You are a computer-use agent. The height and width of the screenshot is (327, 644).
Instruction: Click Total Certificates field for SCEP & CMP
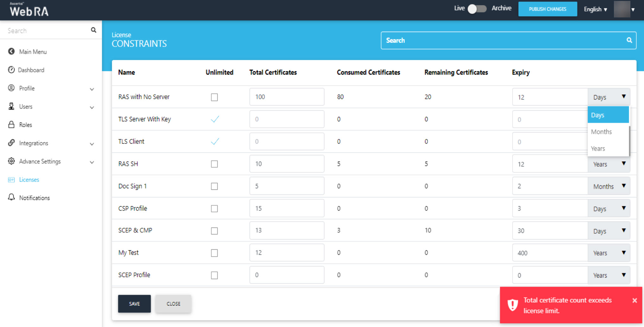[286, 230]
